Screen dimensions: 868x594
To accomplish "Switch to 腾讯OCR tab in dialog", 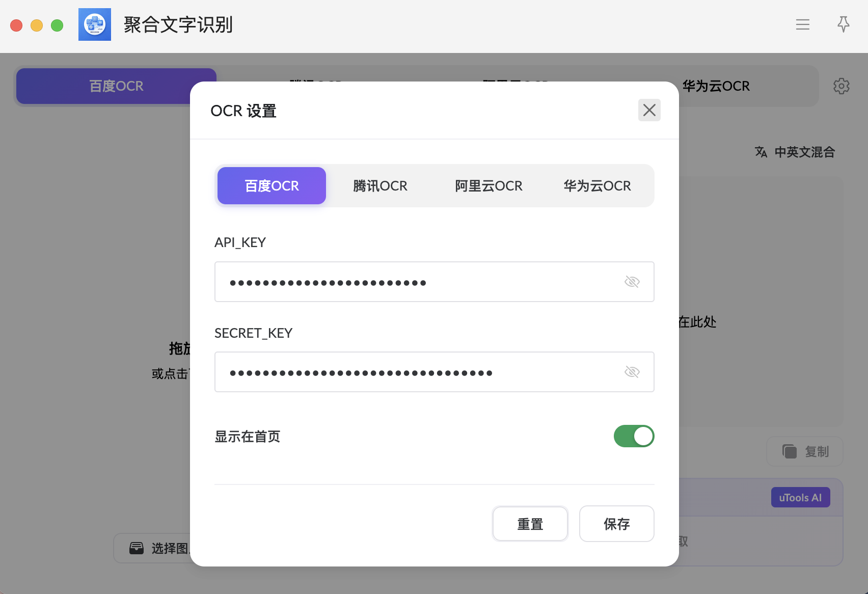I will point(380,186).
